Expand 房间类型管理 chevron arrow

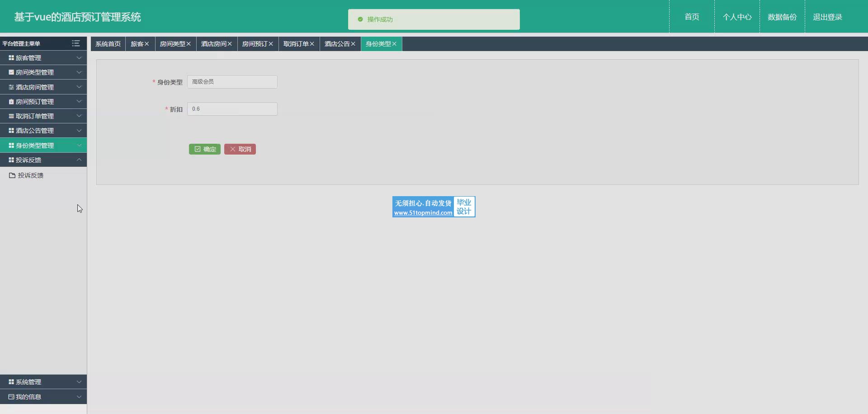click(x=79, y=72)
